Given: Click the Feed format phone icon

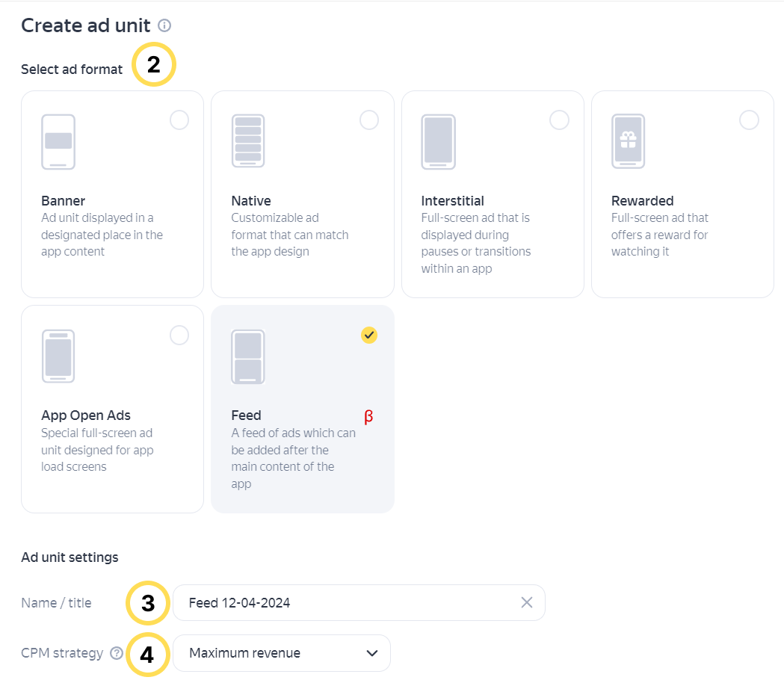Looking at the screenshot, I should [x=248, y=356].
